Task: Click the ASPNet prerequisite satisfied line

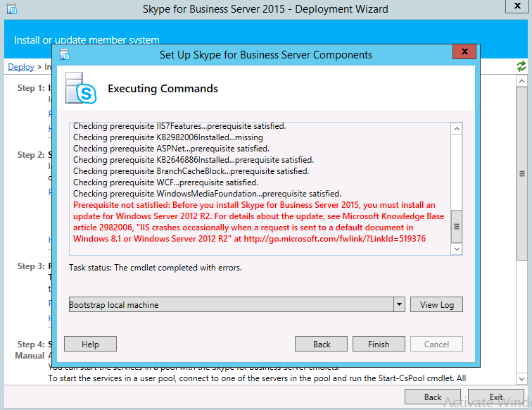Action: (171, 149)
